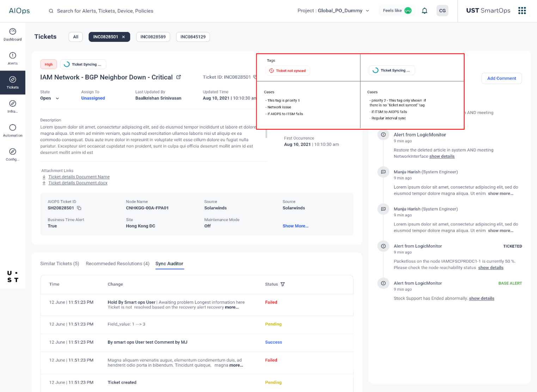
Task: Close the INC0828501 ticket tab
Action: pos(123,37)
